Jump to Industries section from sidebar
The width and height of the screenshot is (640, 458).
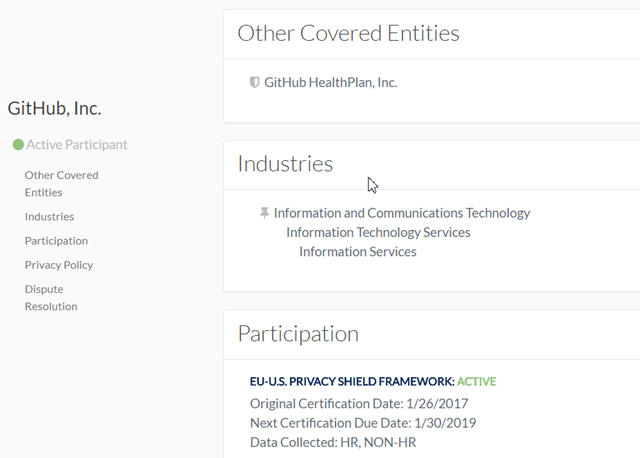point(49,216)
